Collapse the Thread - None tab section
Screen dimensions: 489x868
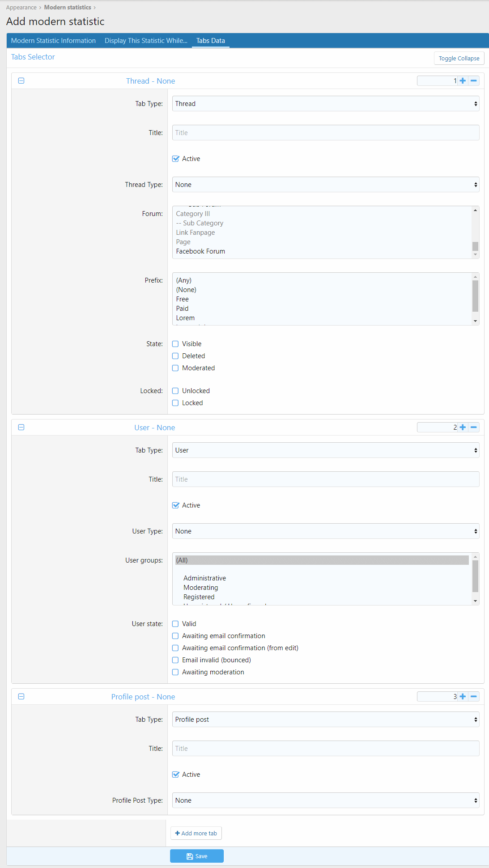21,81
